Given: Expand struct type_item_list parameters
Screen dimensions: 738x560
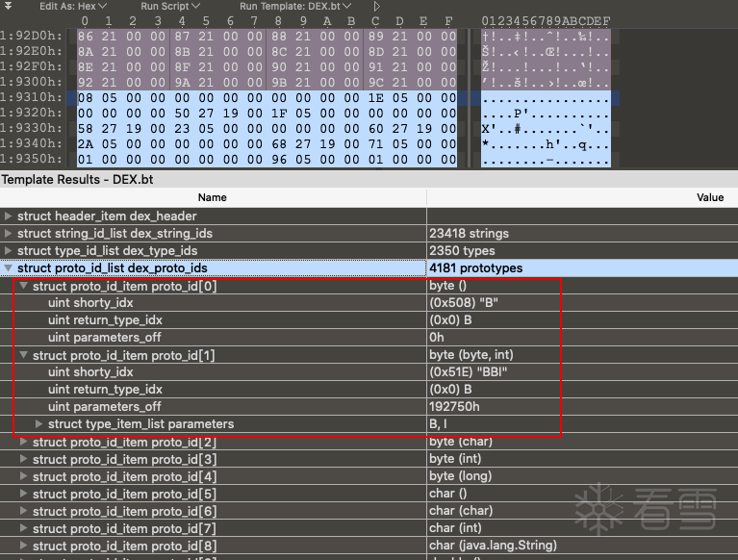Looking at the screenshot, I should pyautogui.click(x=39, y=424).
